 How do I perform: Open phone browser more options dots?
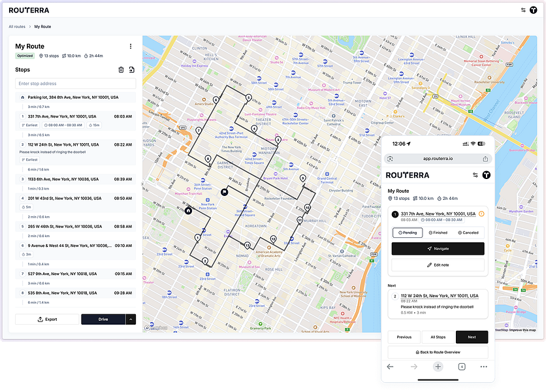[x=484, y=367]
